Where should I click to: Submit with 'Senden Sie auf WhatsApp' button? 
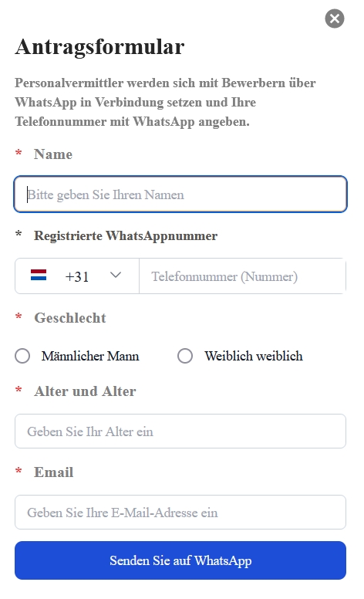[180, 560]
